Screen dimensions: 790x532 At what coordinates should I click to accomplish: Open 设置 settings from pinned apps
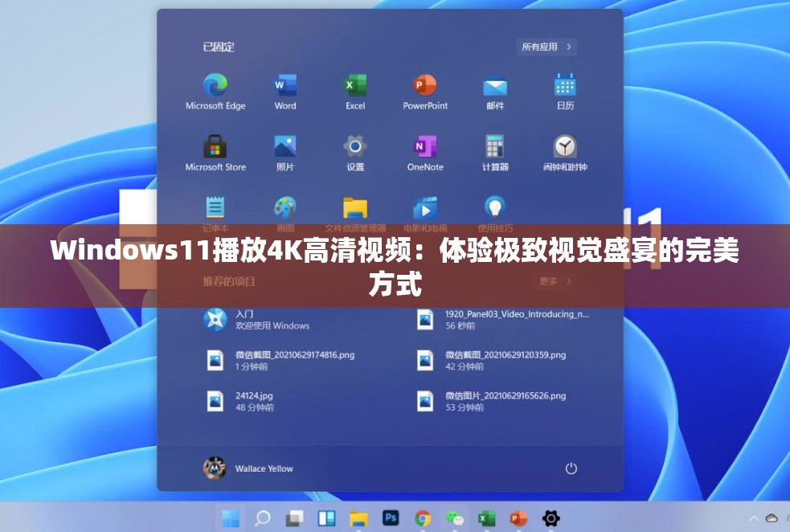pyautogui.click(x=355, y=153)
